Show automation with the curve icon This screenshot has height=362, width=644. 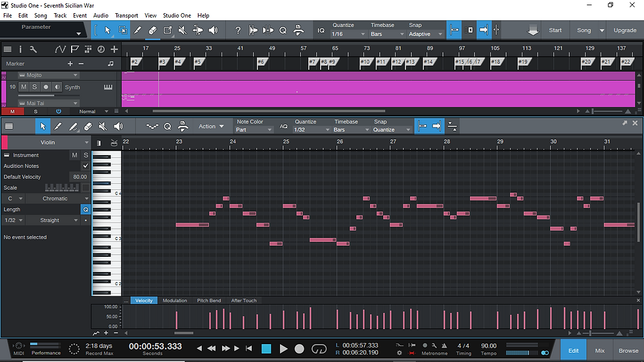tap(60, 49)
